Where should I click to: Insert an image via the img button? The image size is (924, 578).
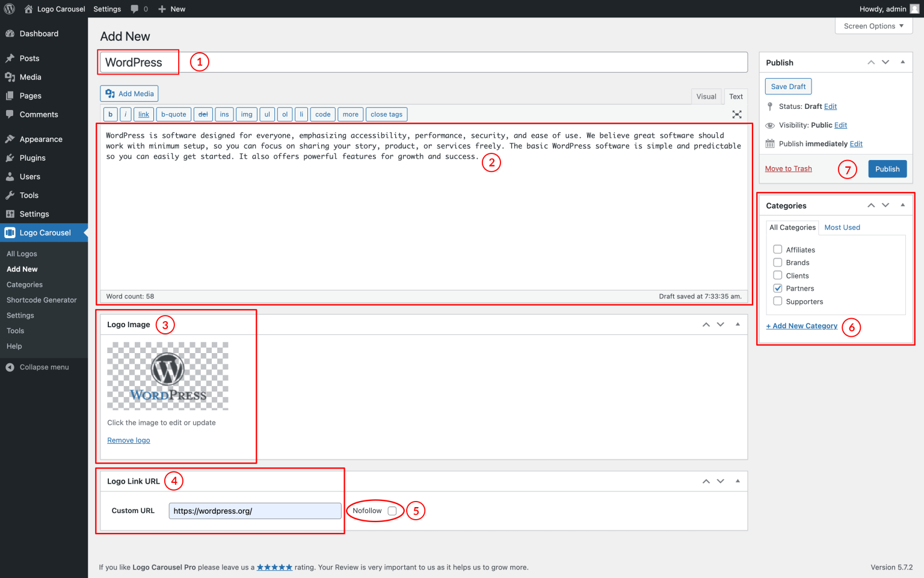(x=246, y=114)
